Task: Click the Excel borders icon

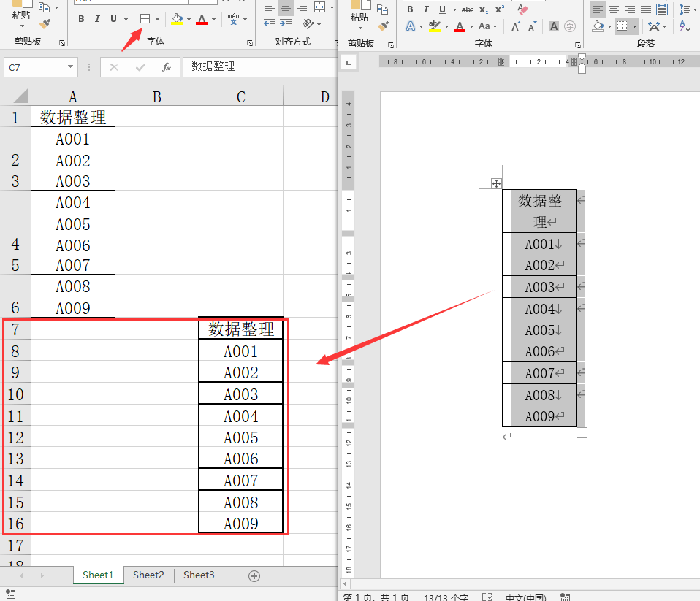Action: (x=145, y=19)
